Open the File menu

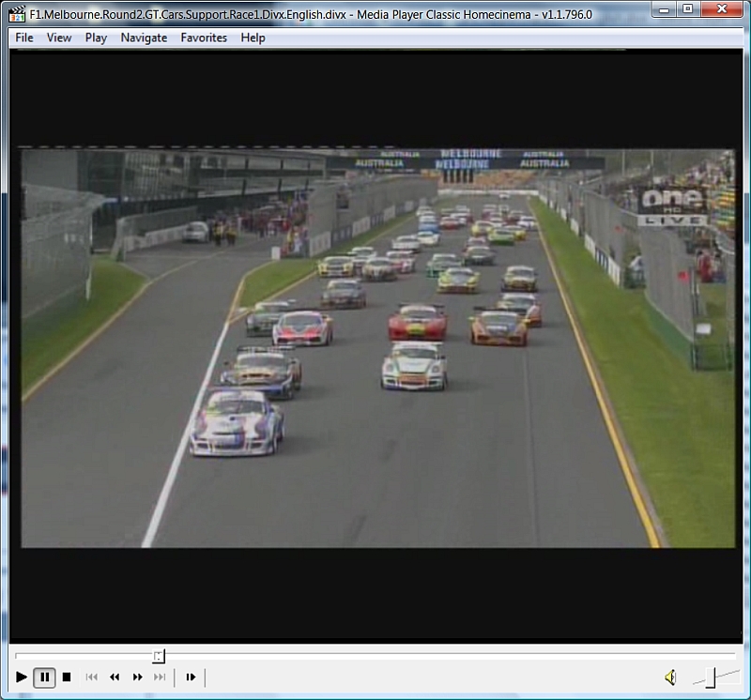tap(24, 38)
